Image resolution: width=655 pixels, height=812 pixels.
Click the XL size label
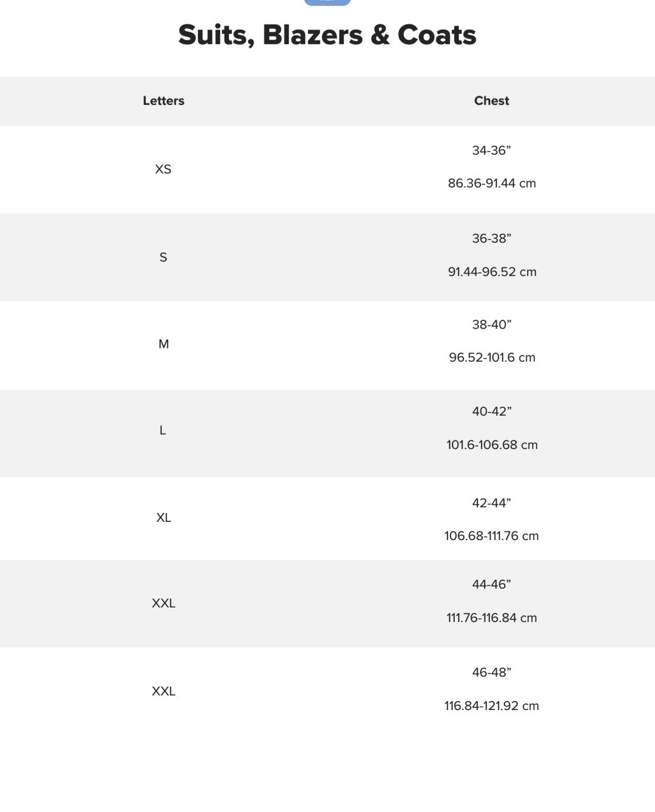(x=164, y=518)
